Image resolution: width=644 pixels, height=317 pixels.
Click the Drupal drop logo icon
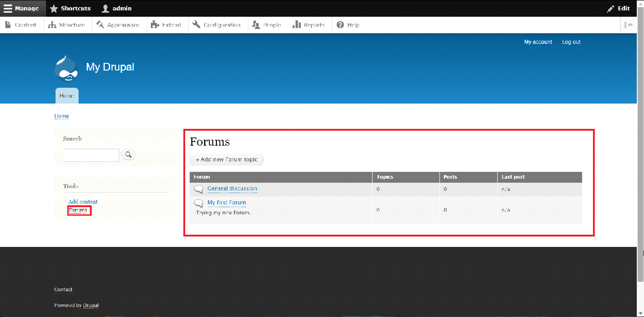point(66,68)
